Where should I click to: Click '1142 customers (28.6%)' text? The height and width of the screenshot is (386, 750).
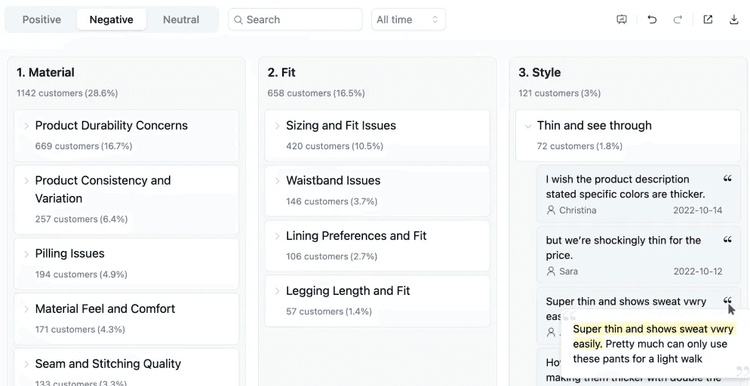(67, 93)
